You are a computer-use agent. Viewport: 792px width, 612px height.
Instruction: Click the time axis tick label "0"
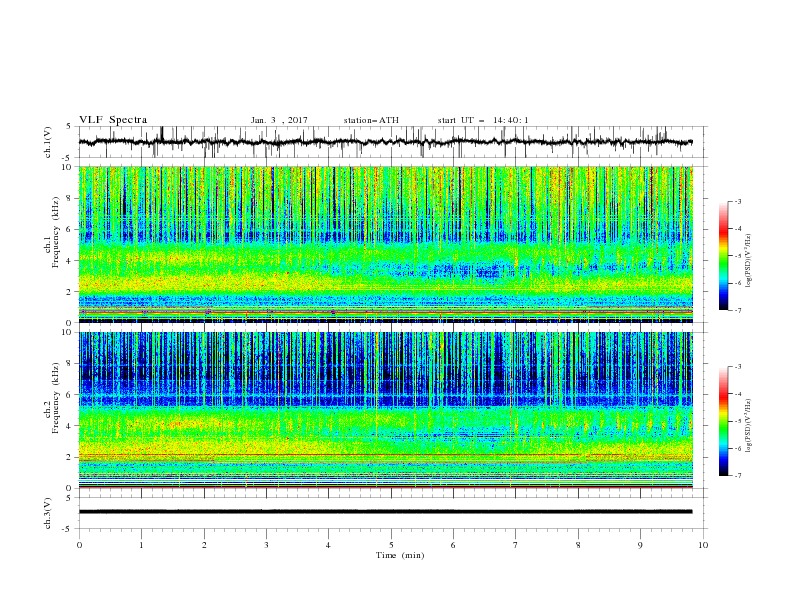point(79,545)
